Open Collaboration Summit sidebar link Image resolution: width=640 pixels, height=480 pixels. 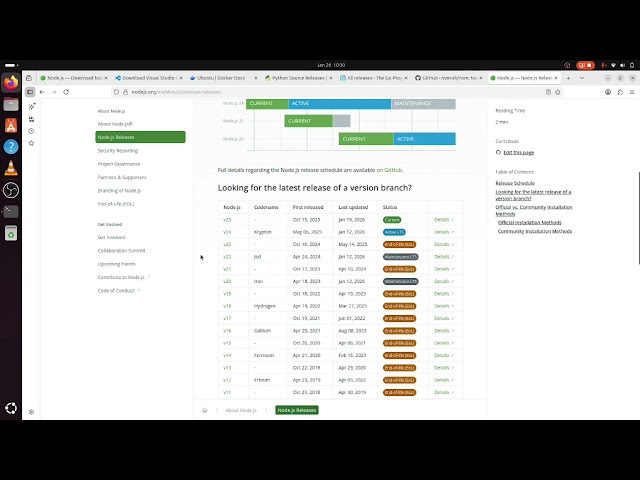pyautogui.click(x=121, y=251)
